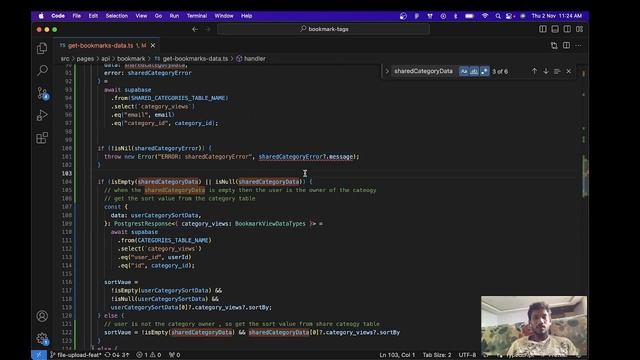640x360 pixels.
Task: Click the date and time in menu bar
Action: tap(556, 16)
